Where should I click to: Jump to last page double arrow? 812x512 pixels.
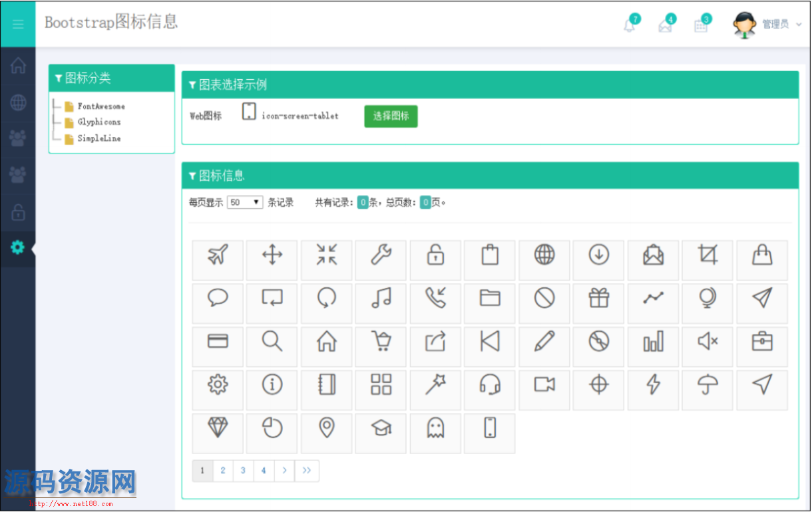click(307, 471)
